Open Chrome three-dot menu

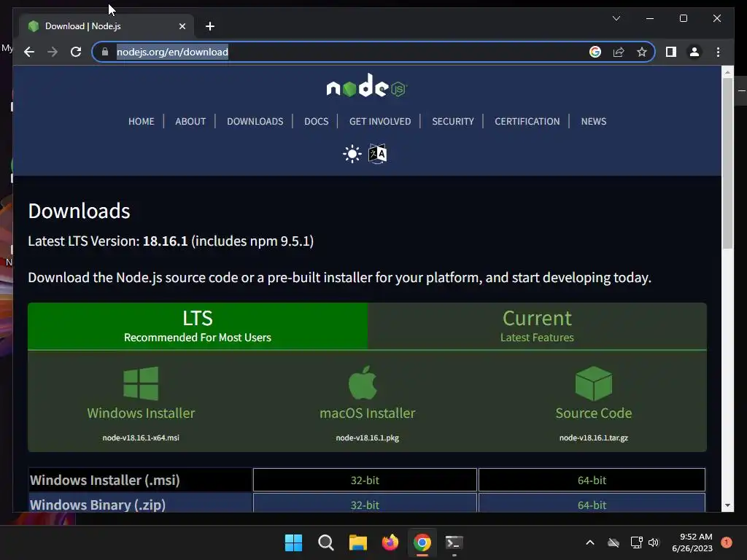(718, 52)
